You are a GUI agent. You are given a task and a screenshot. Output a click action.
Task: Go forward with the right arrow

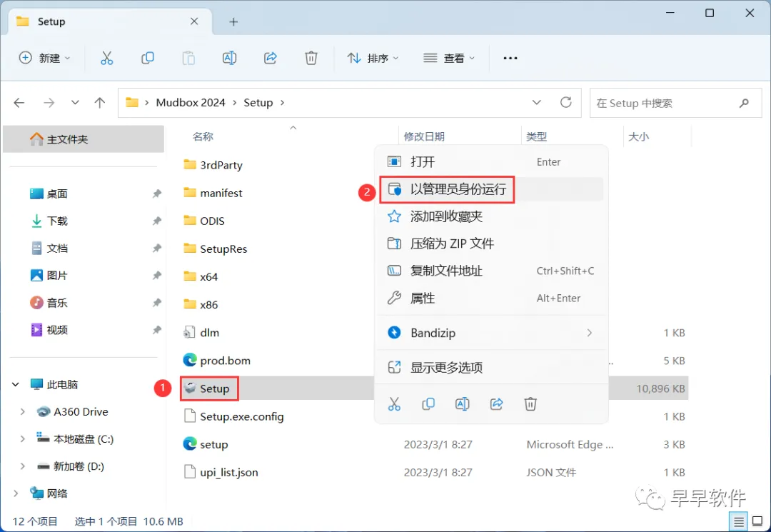[x=49, y=103]
